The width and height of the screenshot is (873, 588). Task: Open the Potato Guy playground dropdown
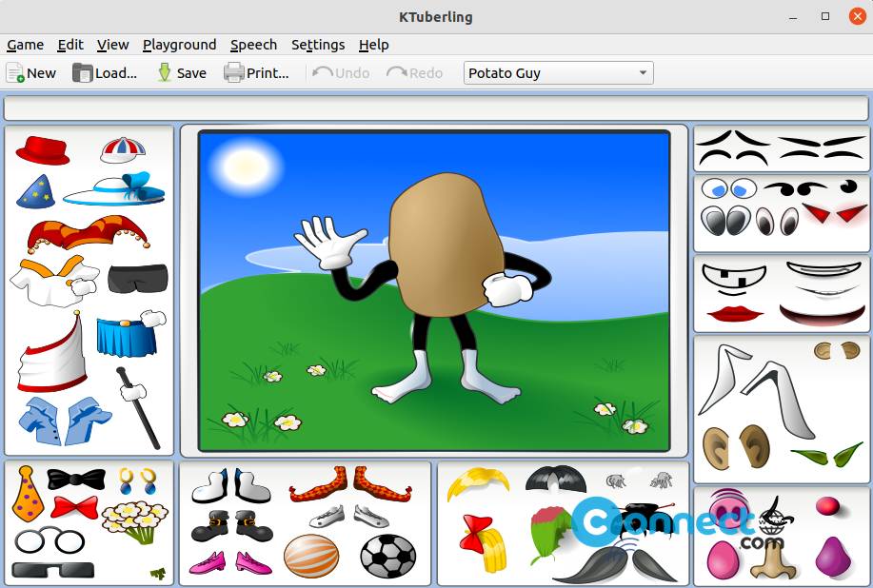click(x=559, y=73)
